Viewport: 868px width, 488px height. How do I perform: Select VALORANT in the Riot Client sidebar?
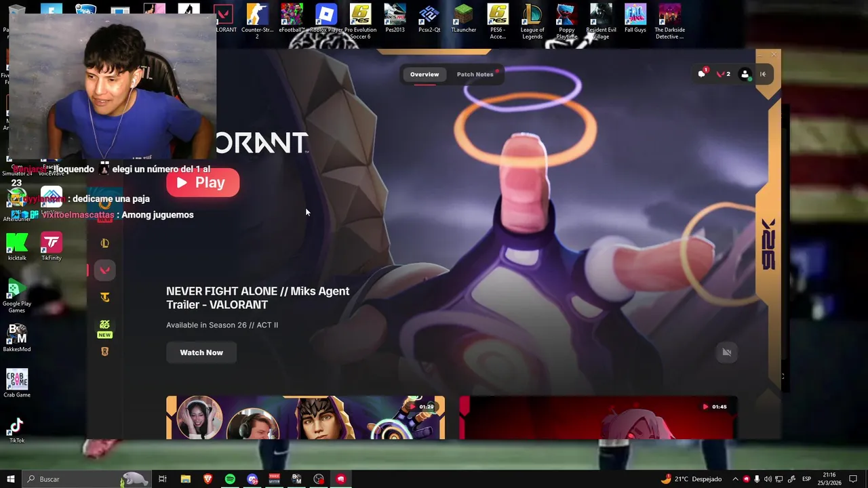point(104,270)
